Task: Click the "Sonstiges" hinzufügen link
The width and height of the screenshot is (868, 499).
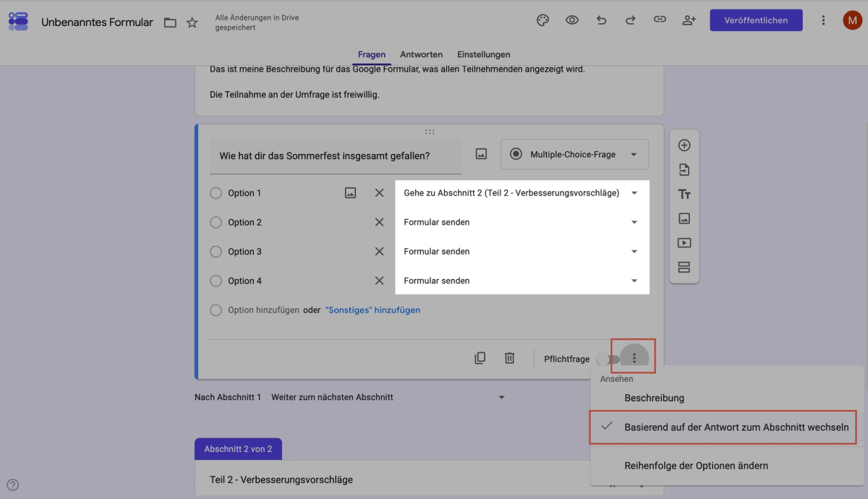Action: [373, 310]
